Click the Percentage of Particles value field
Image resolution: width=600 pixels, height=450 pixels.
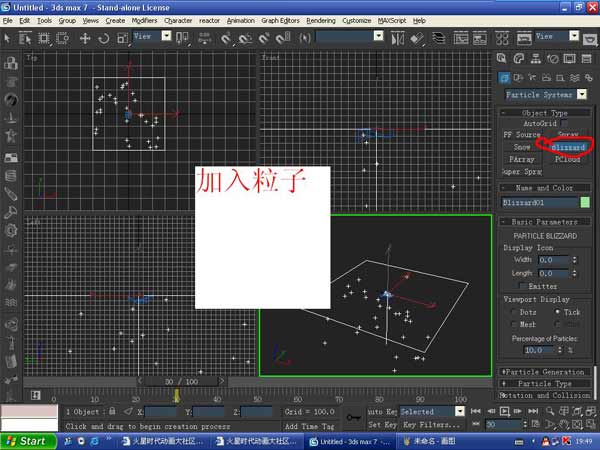[539, 350]
